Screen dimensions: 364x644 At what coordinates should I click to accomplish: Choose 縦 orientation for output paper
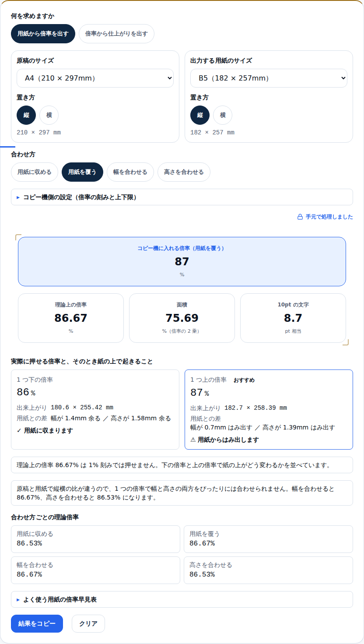coord(200,115)
